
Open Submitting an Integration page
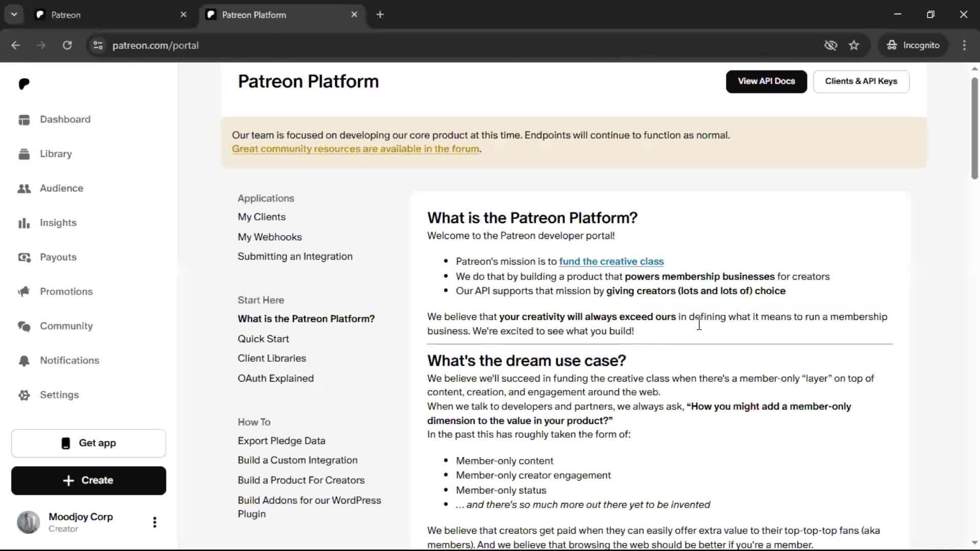(295, 257)
